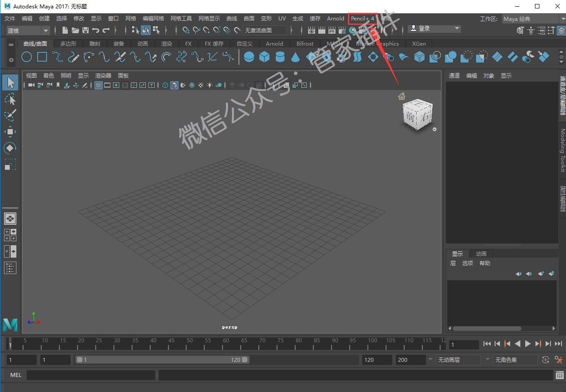Screen dimensions: 566x392
Task: Create a NURBS cube from shelf
Action: click(x=265, y=57)
